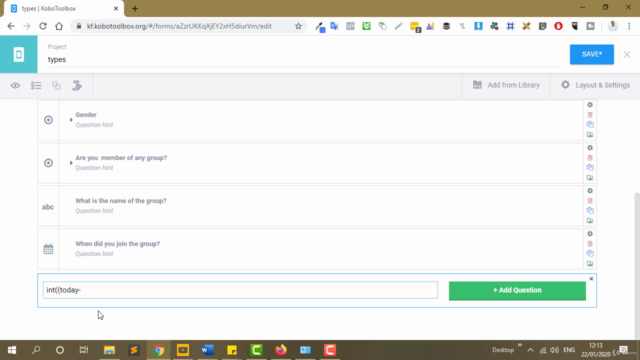Open the Chrome menu three dots
The width and height of the screenshot is (640, 360).
pyautogui.click(x=629, y=26)
